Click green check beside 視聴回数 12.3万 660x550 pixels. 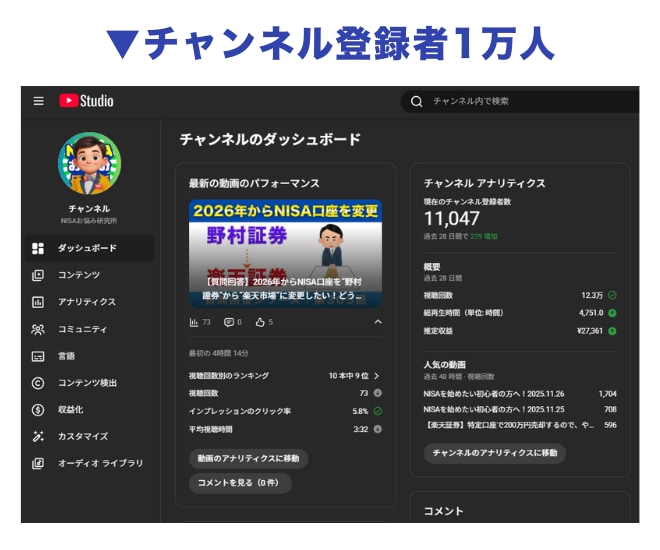click(612, 295)
